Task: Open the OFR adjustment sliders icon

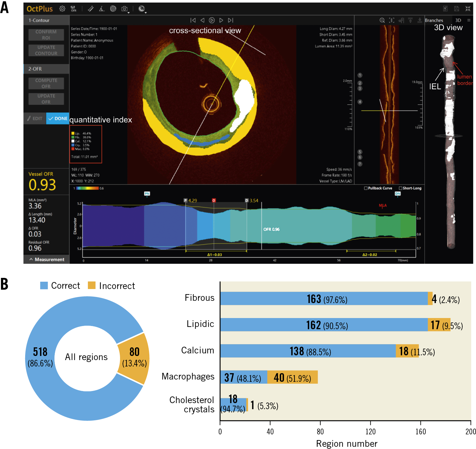Action: click(73, 9)
